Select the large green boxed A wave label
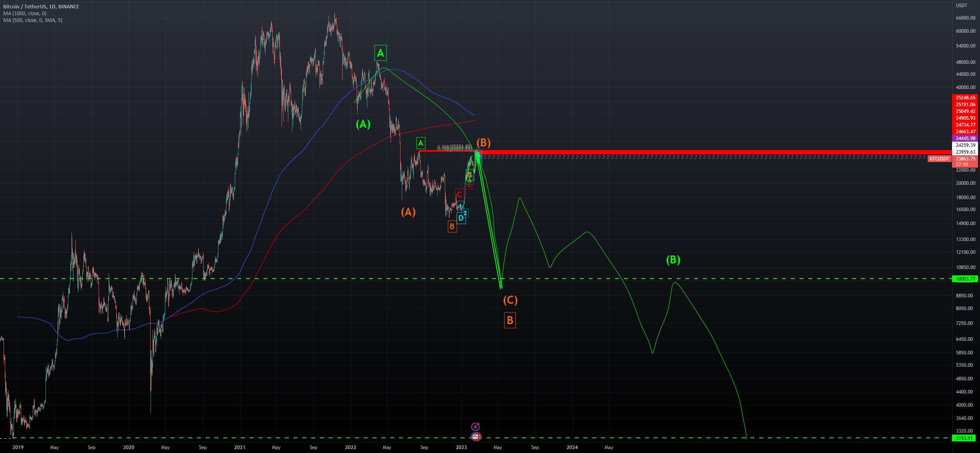Screen dimensions: 980x453 381,53
